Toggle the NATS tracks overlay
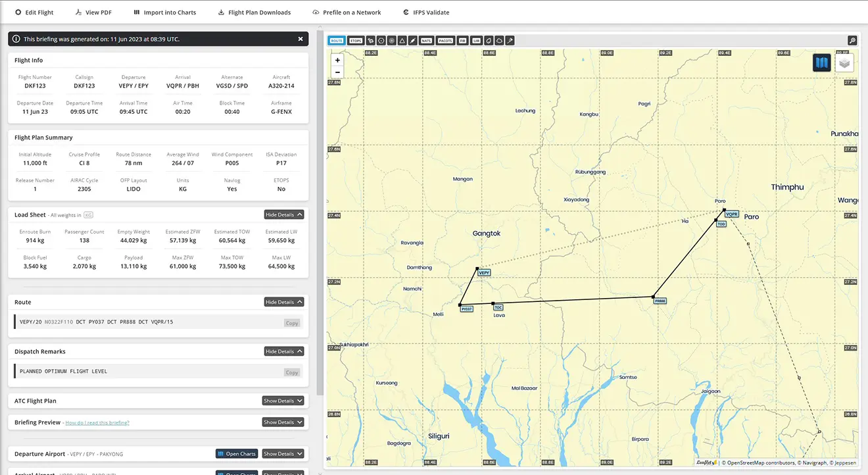 coord(427,40)
